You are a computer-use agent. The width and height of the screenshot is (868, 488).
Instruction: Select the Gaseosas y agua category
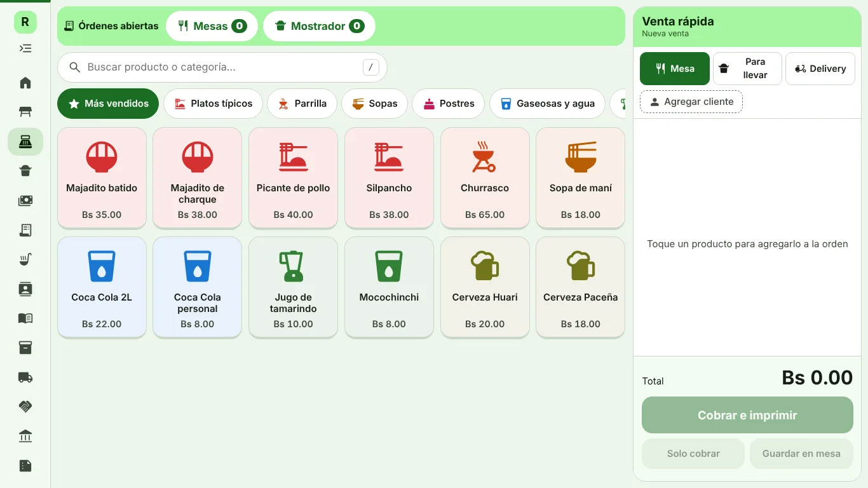point(547,104)
